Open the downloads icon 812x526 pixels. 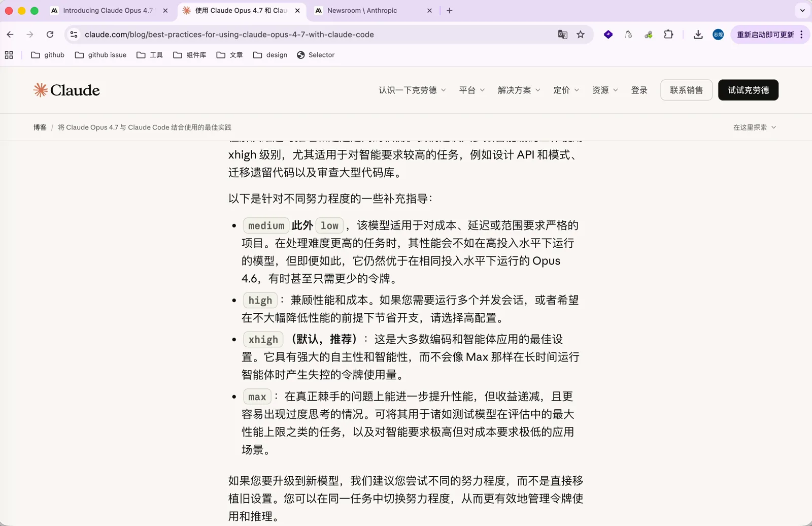pos(698,35)
